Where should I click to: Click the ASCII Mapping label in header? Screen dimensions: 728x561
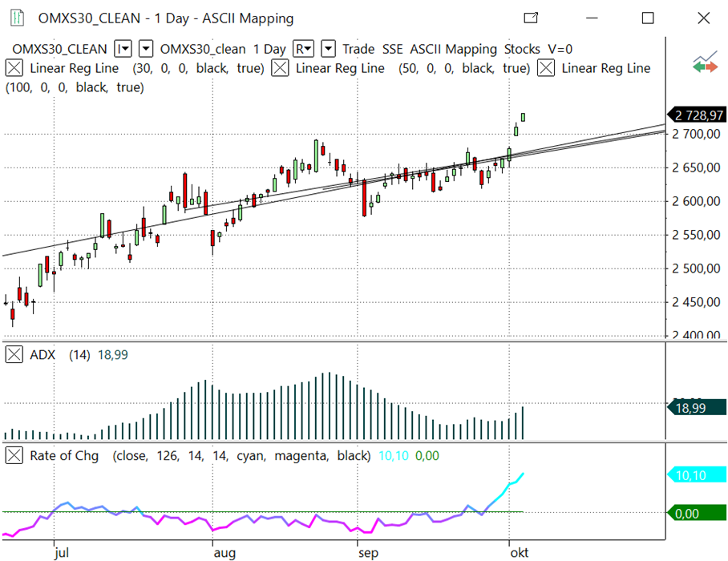[453, 50]
